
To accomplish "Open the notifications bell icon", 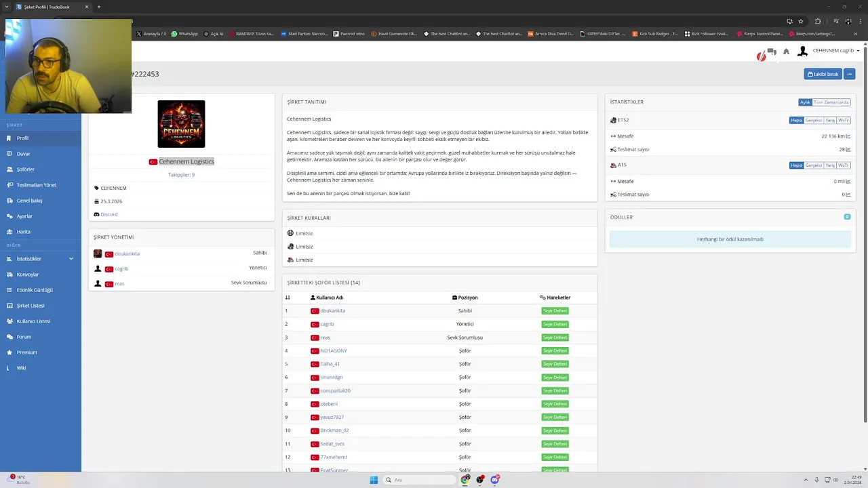I will [786, 52].
